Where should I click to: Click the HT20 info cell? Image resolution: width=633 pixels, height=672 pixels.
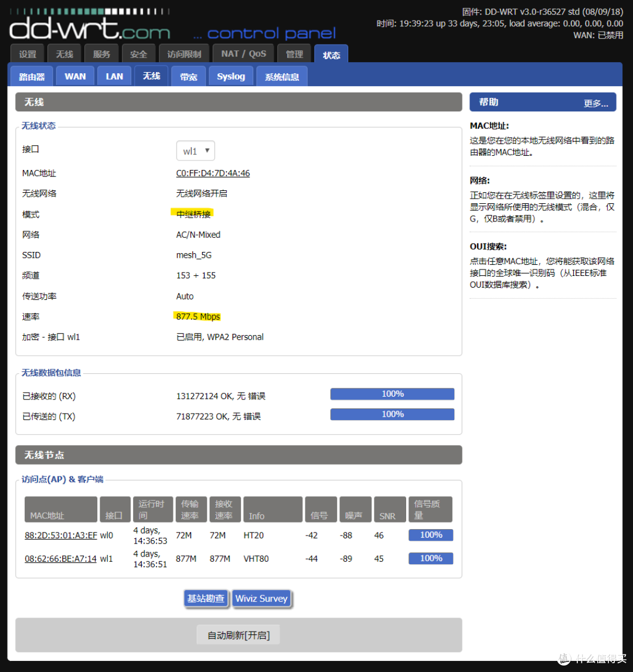pyautogui.click(x=253, y=535)
